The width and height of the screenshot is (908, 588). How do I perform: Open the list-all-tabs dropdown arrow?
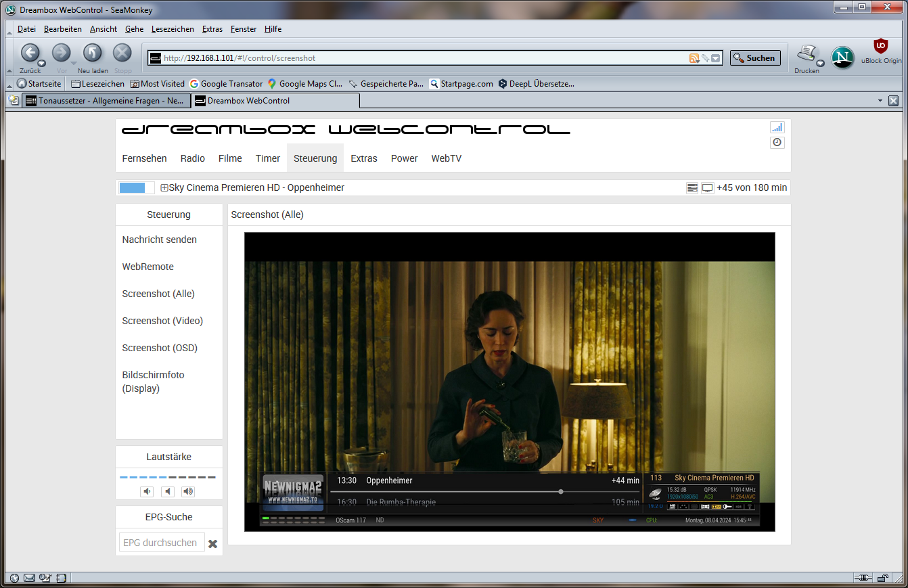coord(880,101)
